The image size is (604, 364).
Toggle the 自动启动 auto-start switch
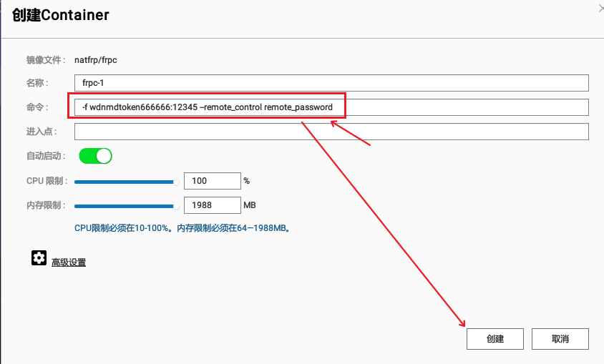click(95, 156)
